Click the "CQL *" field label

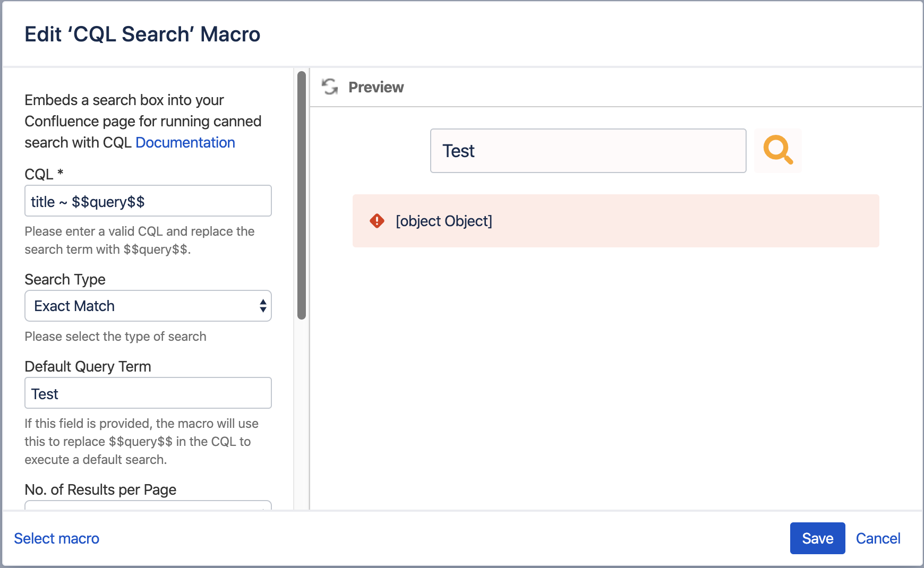pos(44,174)
